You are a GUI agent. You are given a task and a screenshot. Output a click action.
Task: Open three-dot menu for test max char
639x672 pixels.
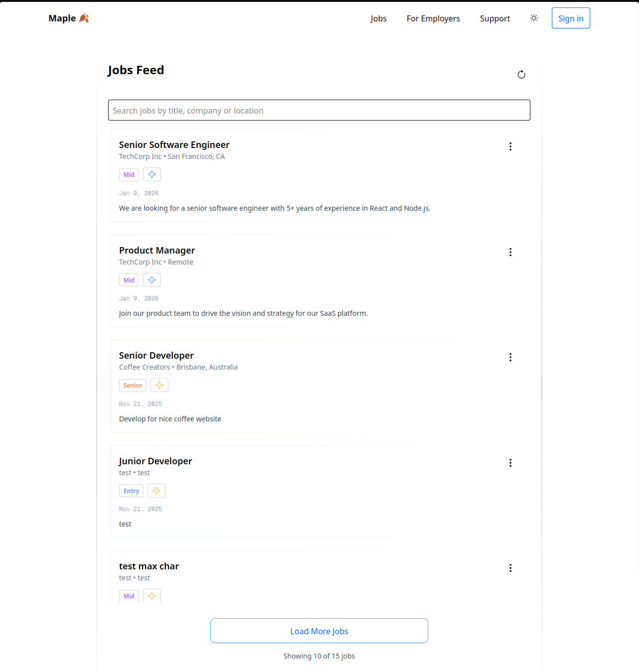point(511,568)
